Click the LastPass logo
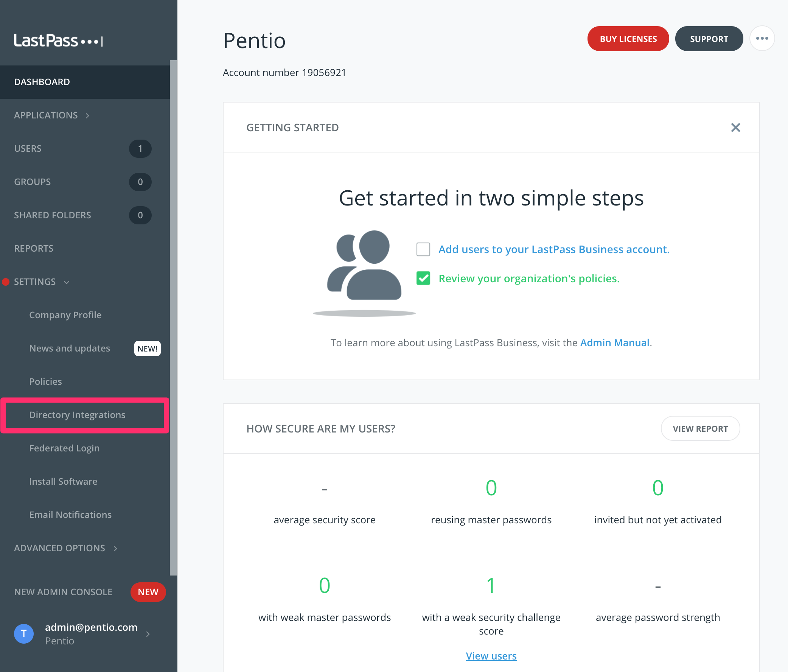788x672 pixels. (x=58, y=40)
